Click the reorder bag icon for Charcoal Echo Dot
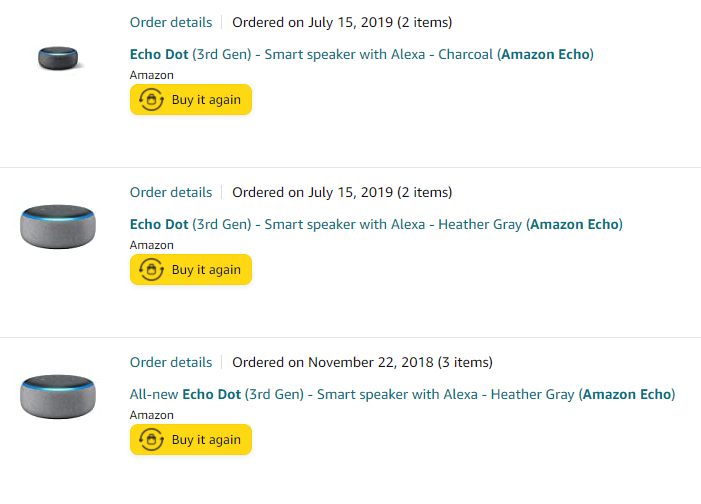Image resolution: width=701 pixels, height=504 pixels. 152,99
